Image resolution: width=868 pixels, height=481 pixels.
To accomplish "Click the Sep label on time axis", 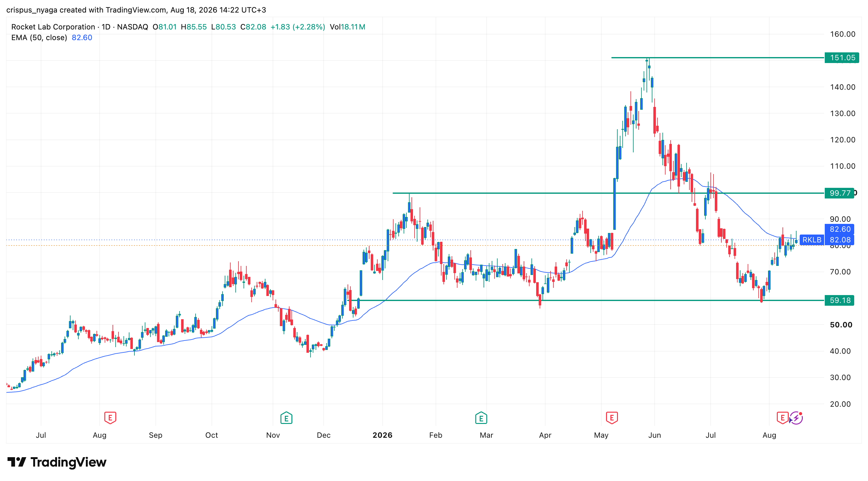I will coord(155,435).
